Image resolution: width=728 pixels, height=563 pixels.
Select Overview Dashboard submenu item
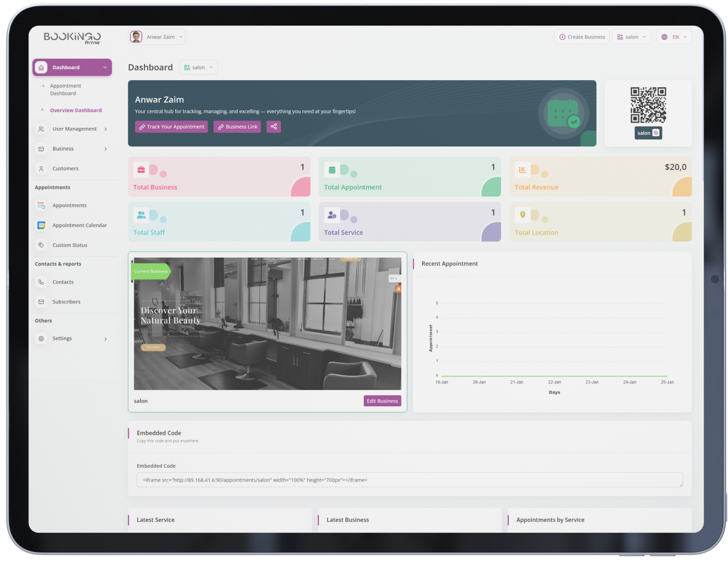(x=76, y=110)
